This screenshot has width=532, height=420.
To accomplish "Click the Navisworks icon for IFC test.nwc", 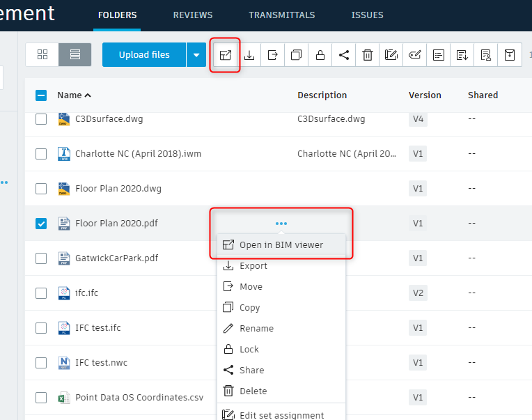I will (x=64, y=363).
